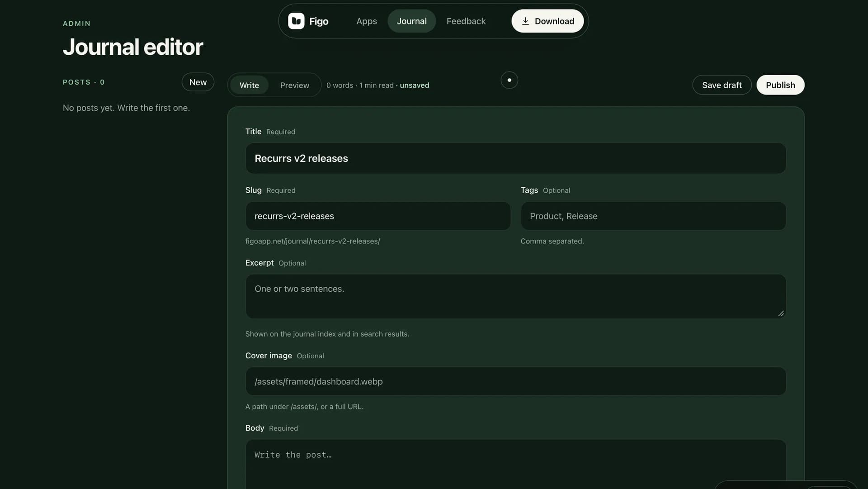Image resolution: width=868 pixels, height=489 pixels.
Task: Click 'No posts yet. Write the first one.'
Action: click(x=126, y=108)
